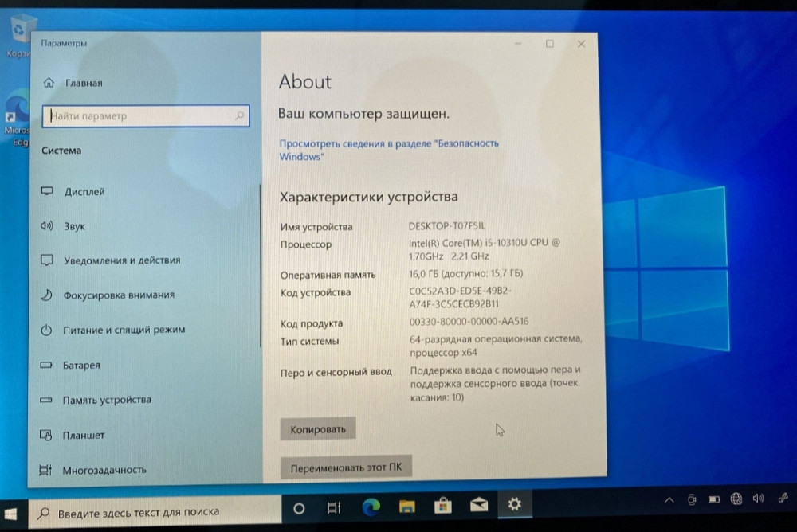Open Multitasking (Многозадачность) settings icon
This screenshot has width=797, height=532.
coord(45,470)
